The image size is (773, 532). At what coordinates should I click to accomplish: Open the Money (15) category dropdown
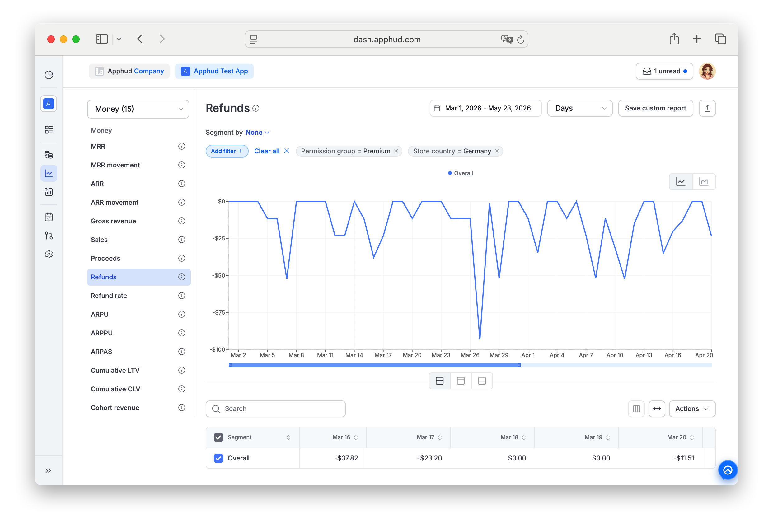click(138, 109)
